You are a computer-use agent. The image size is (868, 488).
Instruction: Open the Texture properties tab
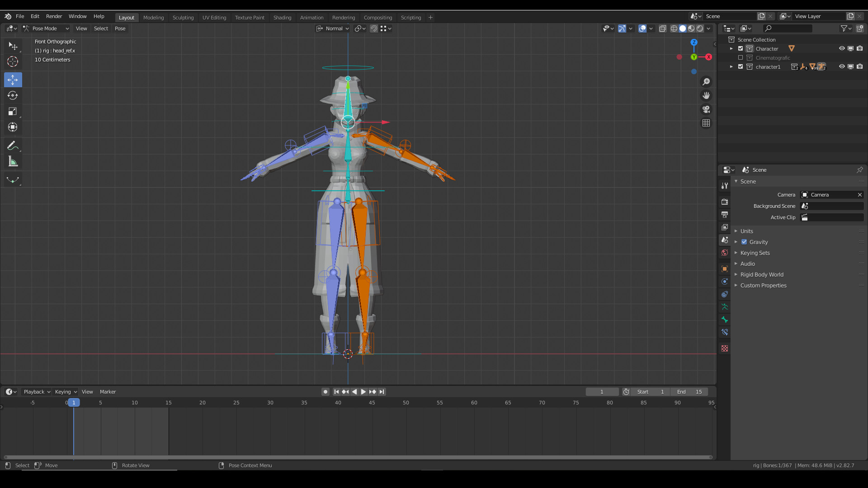pos(725,348)
